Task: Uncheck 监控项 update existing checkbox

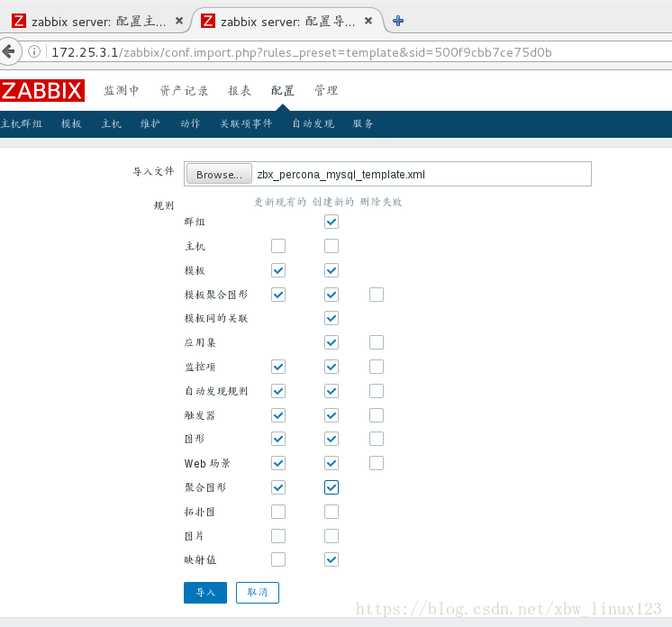Action: coord(278,367)
